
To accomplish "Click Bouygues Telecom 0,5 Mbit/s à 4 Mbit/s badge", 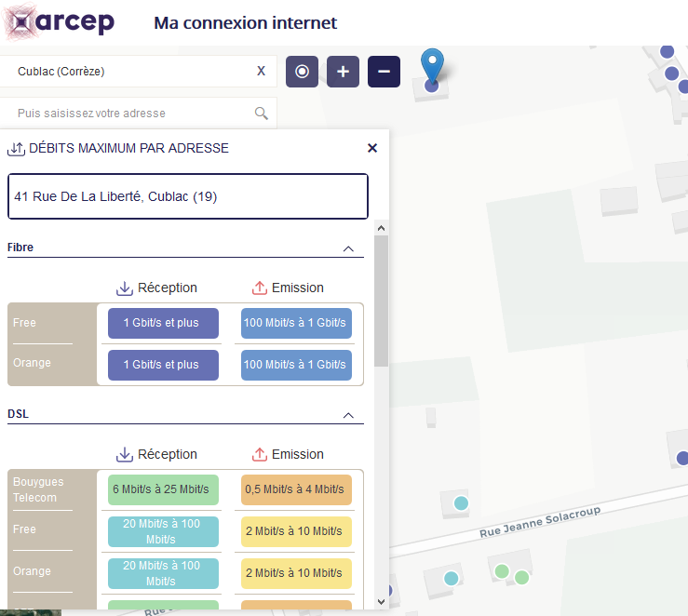I will (296, 489).
